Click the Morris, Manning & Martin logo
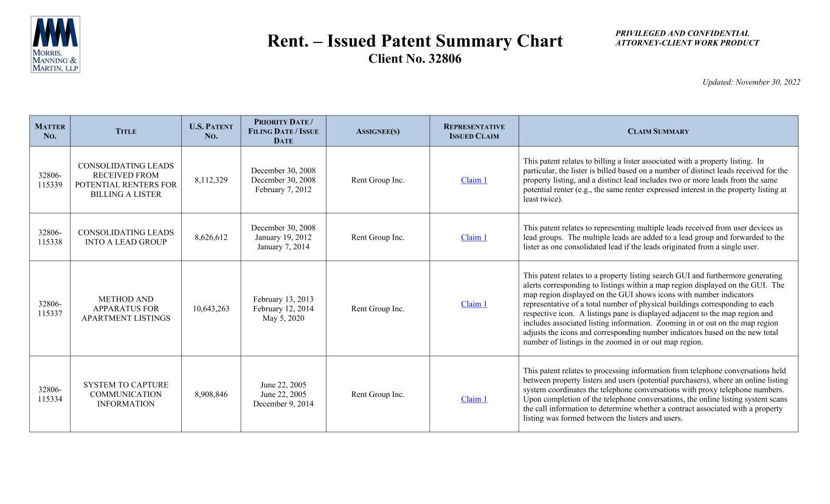The height and width of the screenshot is (504, 830). coord(55,44)
